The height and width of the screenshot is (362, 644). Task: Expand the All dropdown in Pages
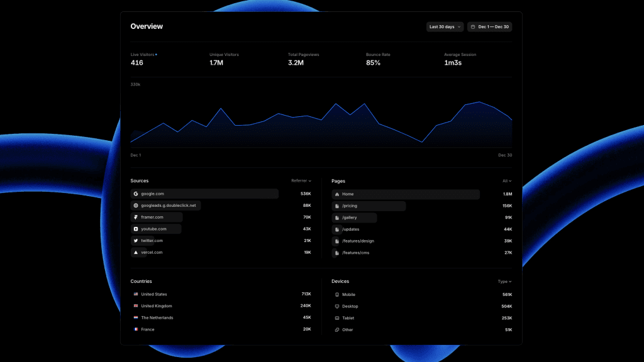507,181
